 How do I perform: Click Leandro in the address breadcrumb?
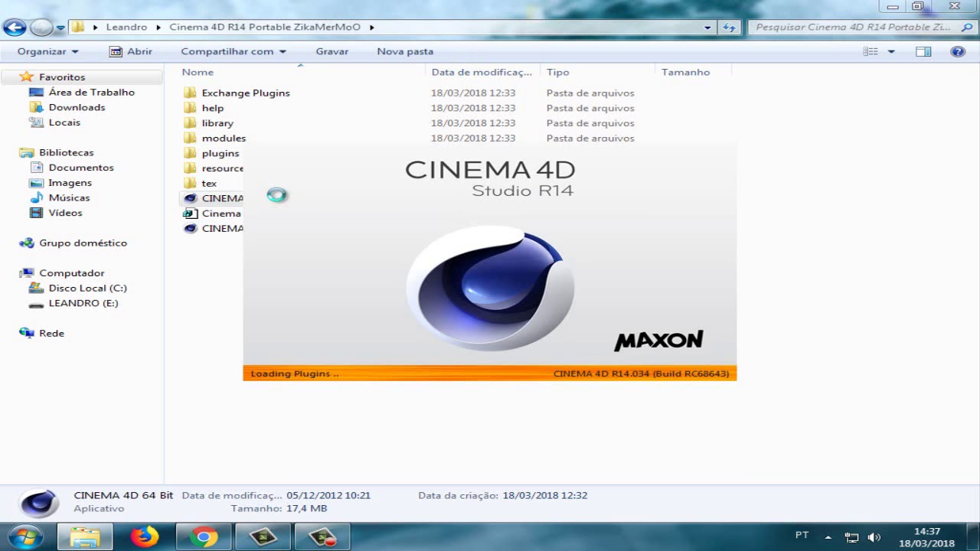126,27
